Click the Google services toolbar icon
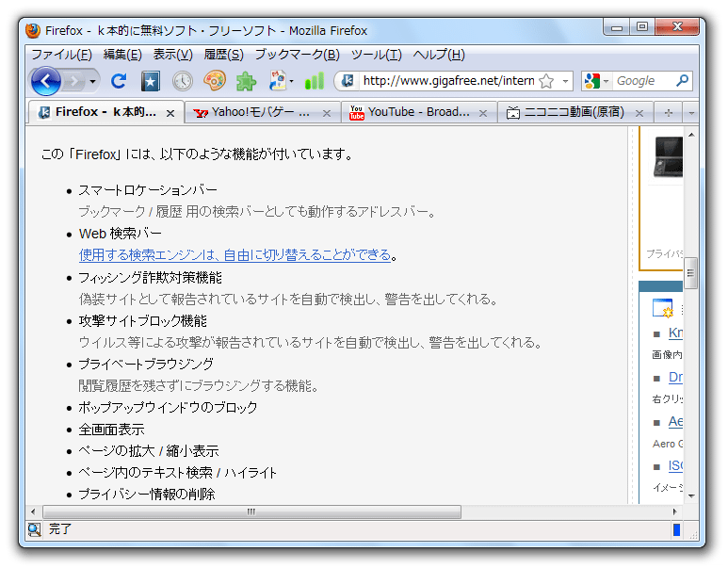Image resolution: width=728 pixels, height=568 pixels. tap(278, 81)
